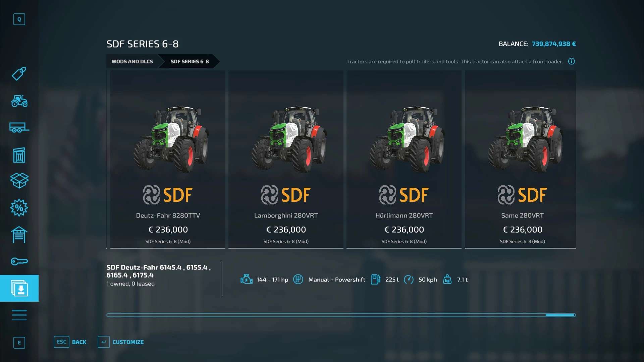Select the SDF SERIES 6-8 breadcrumb tab
Viewport: 644px width, 362px height.
(x=190, y=61)
